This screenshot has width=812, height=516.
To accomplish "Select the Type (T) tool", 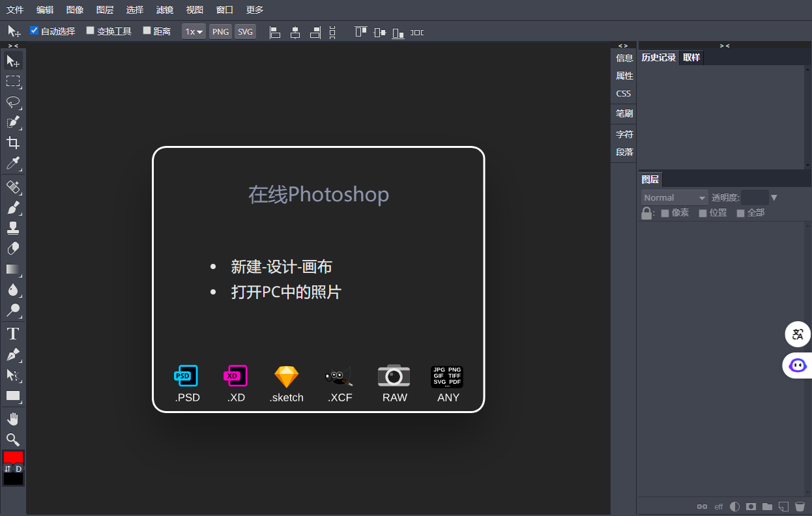I will (x=13, y=334).
